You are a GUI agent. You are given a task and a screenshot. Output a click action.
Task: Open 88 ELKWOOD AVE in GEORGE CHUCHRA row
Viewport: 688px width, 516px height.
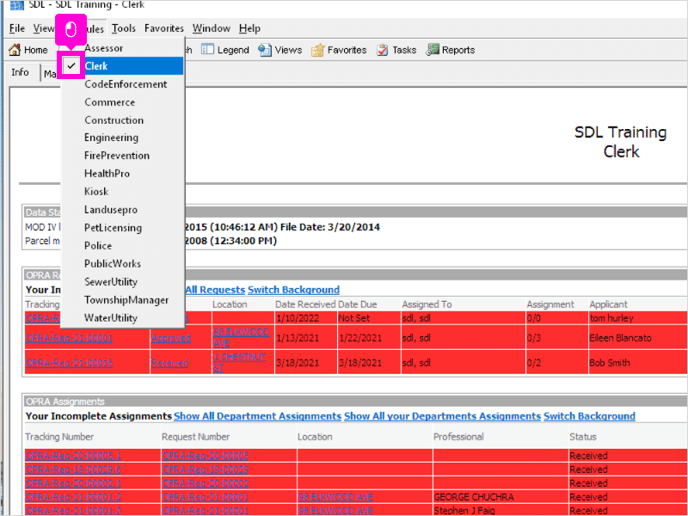pos(336,497)
